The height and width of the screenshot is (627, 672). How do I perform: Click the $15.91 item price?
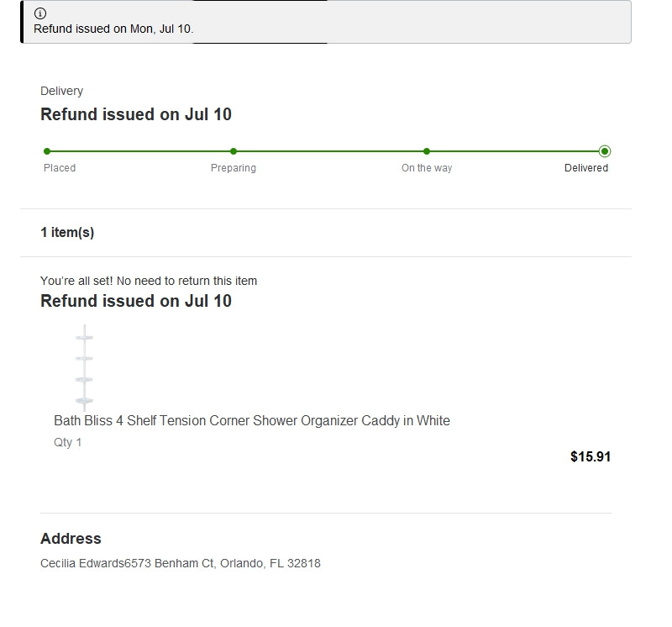pyautogui.click(x=591, y=457)
